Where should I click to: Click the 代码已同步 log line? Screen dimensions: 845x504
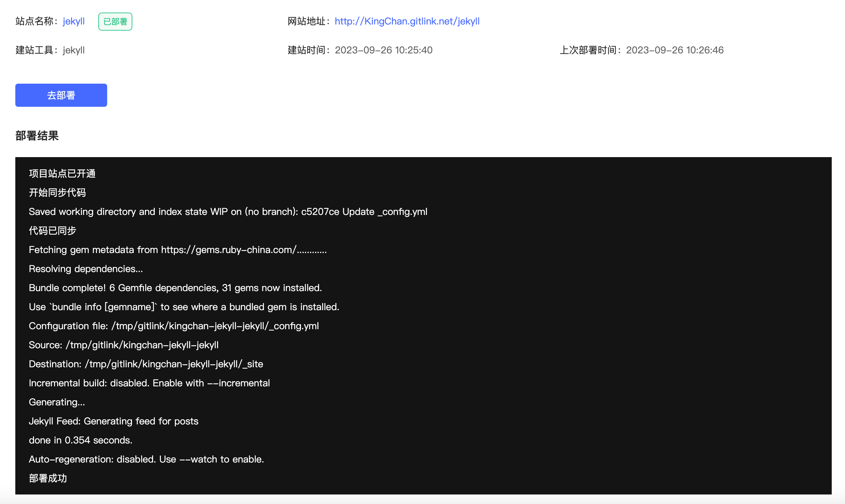(53, 231)
